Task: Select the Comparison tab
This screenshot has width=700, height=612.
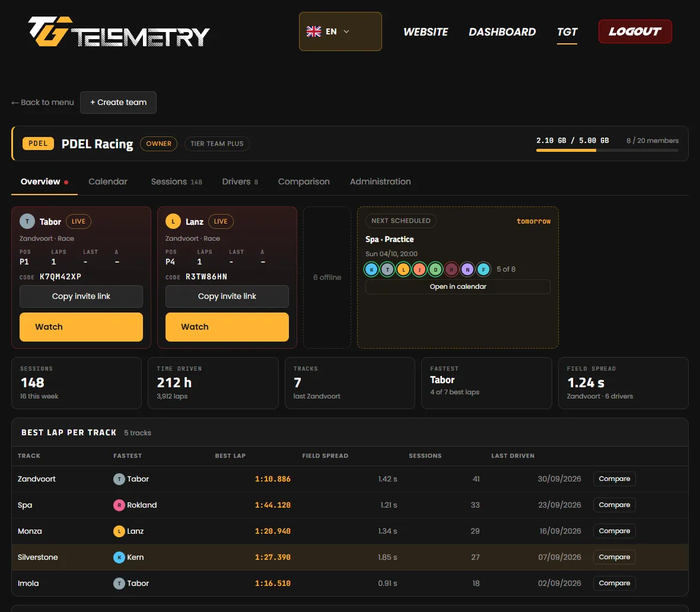Action: click(304, 181)
